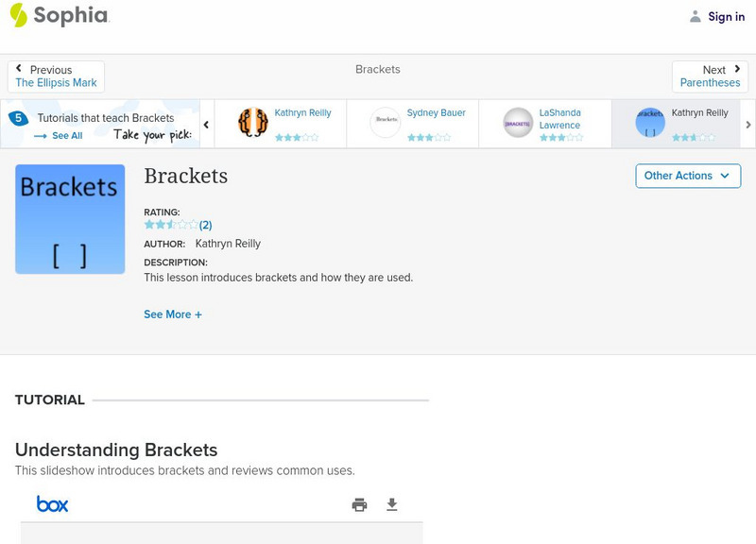Screen dimensions: 756x544
Task: Click the 5 tutorials count badge
Action: point(17,118)
